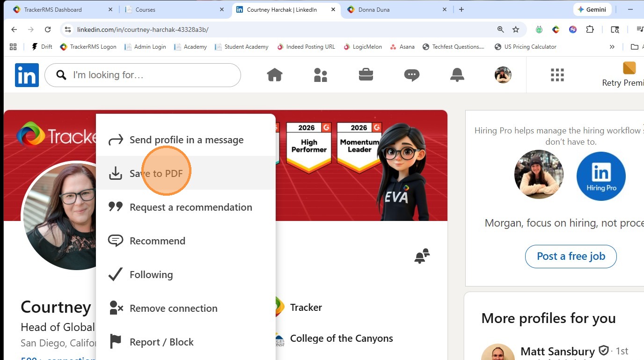The width and height of the screenshot is (644, 360).
Task: Close the Donna Duna browser tab
Action: [x=445, y=9]
